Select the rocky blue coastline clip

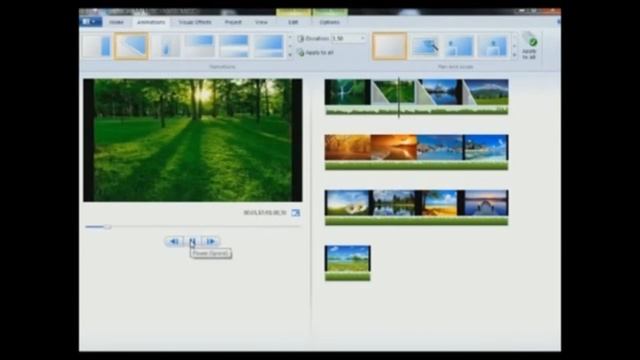[x=440, y=147]
